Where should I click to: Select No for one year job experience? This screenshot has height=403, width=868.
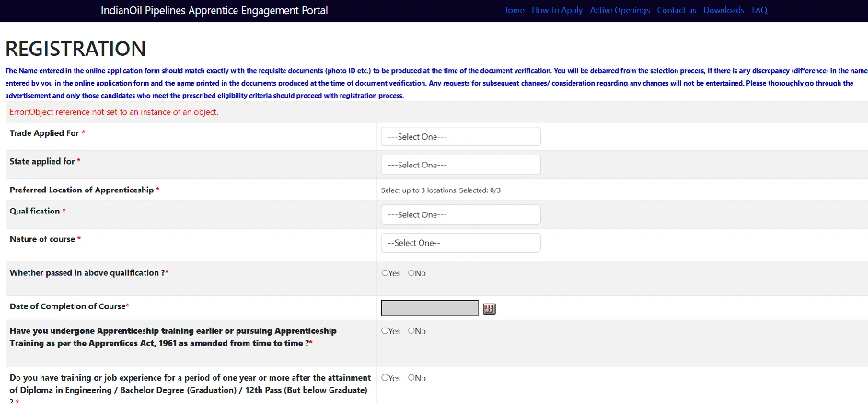[x=411, y=378]
